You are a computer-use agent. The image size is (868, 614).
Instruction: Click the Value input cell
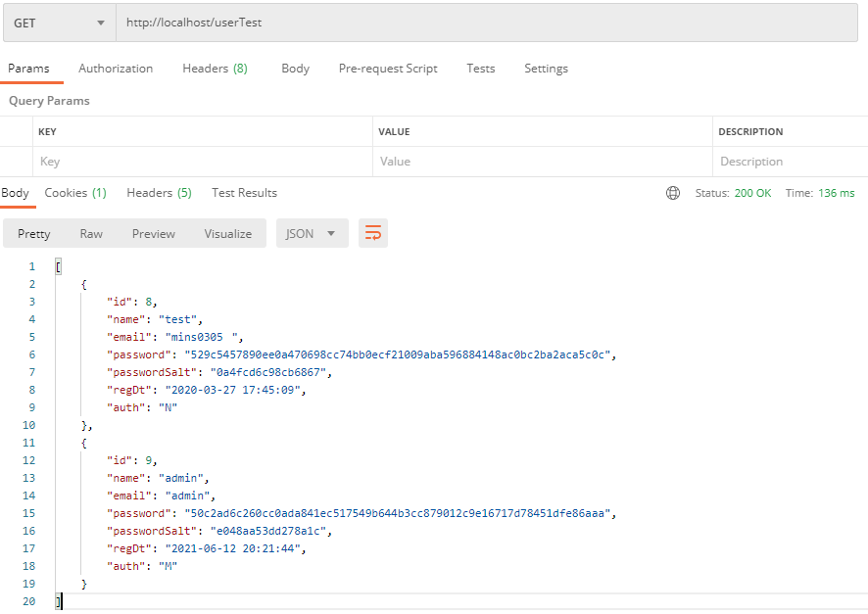(x=543, y=162)
